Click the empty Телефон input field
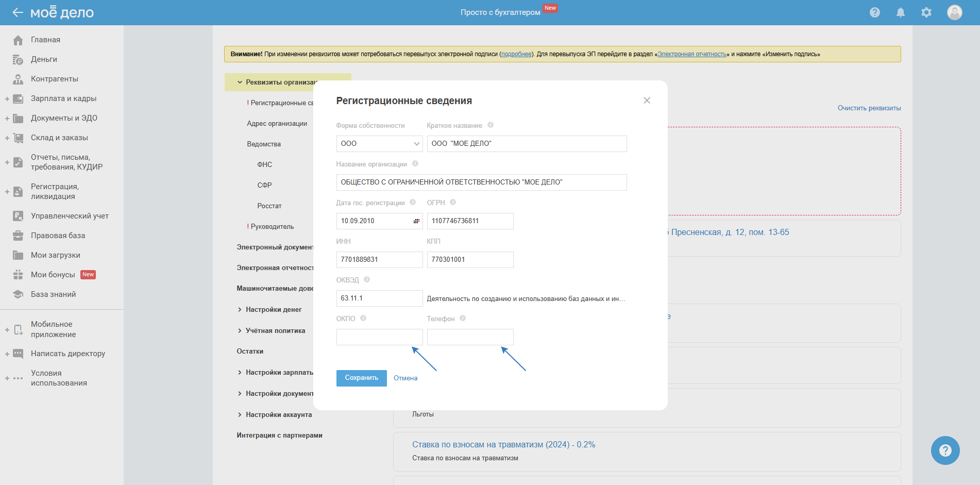The image size is (980, 485). (x=470, y=337)
